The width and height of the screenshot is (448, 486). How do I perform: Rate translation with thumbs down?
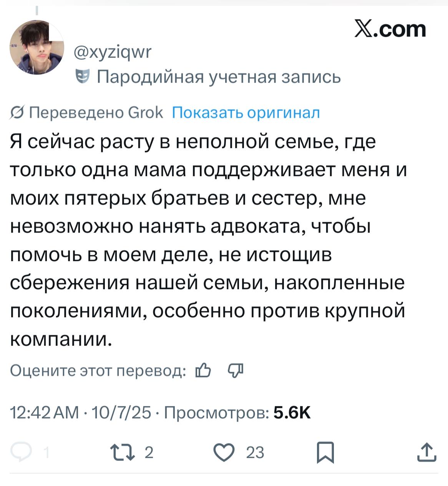236,371
